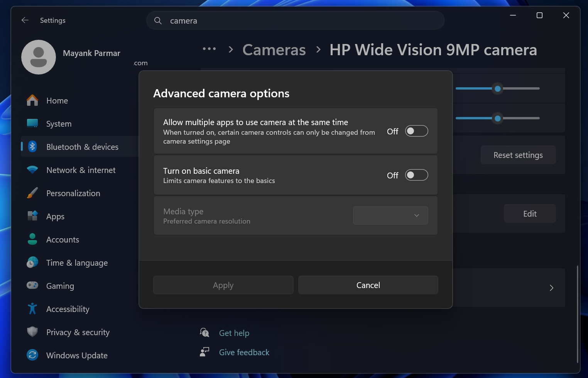The height and width of the screenshot is (378, 588).
Task: Click the Reset settings button
Action: [x=518, y=155]
